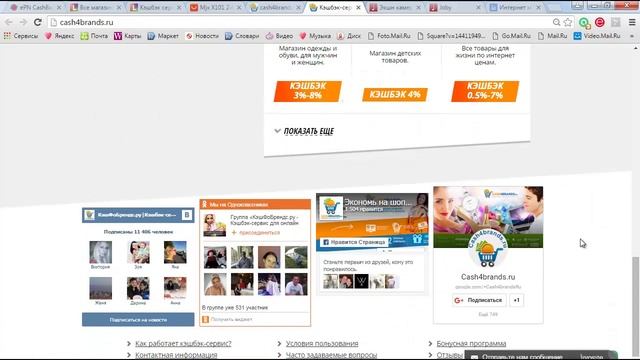Open the Бонусная программа link
The height and width of the screenshot is (360, 640).
point(471,344)
